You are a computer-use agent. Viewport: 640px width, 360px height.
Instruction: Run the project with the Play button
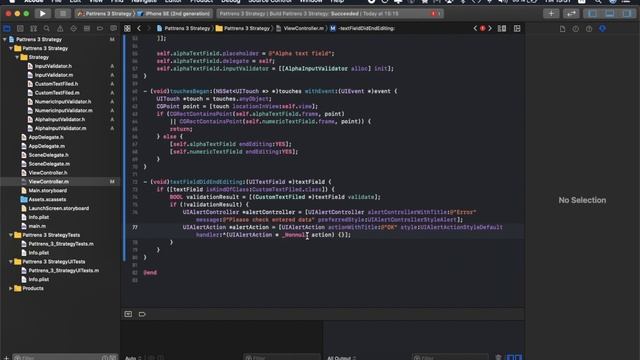(42, 13)
